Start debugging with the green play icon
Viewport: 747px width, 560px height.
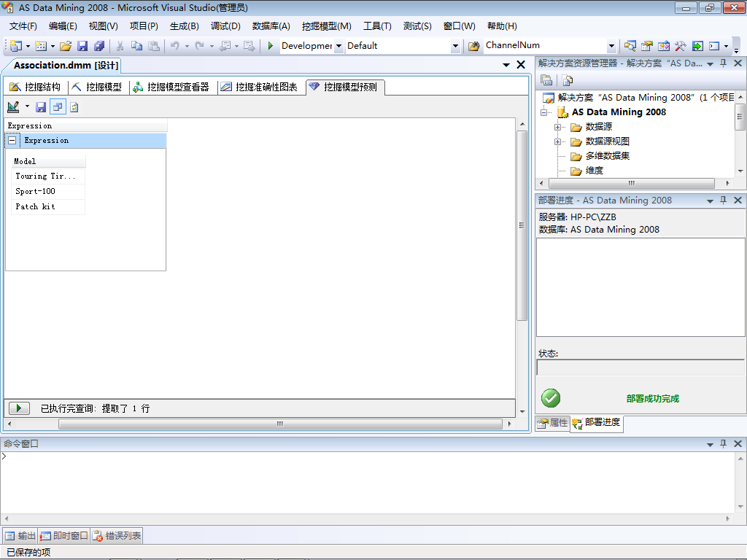click(270, 46)
